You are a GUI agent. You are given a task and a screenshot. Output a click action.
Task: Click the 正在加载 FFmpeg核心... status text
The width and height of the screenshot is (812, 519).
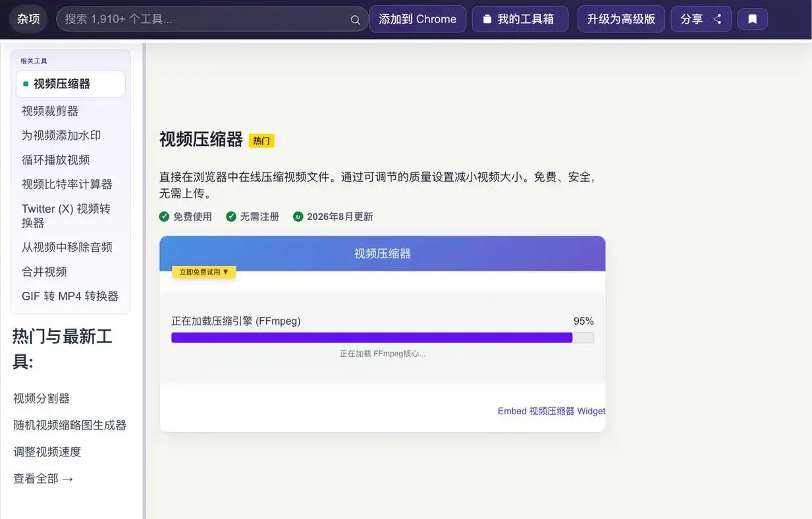(383, 354)
